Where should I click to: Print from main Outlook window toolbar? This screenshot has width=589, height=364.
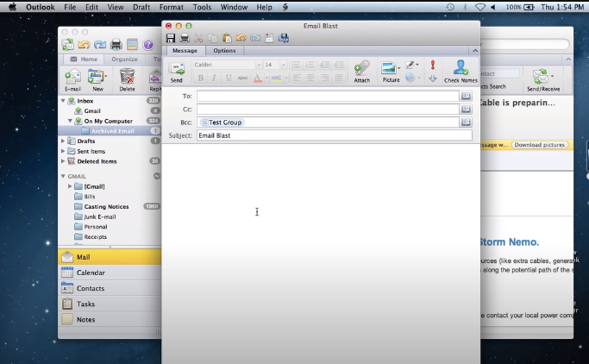coord(116,45)
